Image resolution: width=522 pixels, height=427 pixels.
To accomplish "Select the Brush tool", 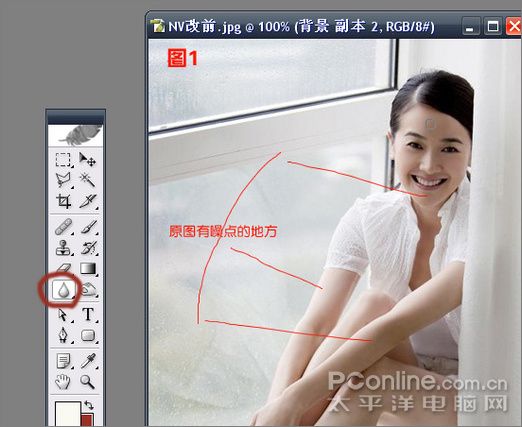I will [89, 227].
